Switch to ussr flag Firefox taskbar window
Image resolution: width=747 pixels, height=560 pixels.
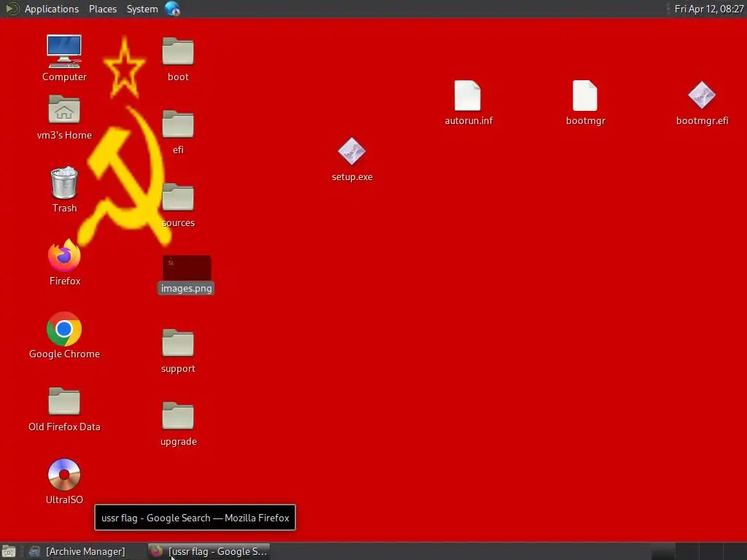click(209, 551)
